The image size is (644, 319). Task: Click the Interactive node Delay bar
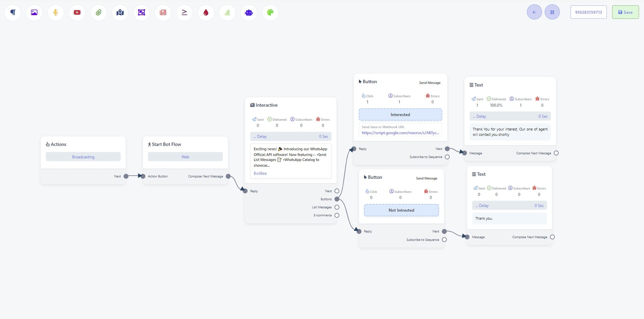(x=291, y=137)
